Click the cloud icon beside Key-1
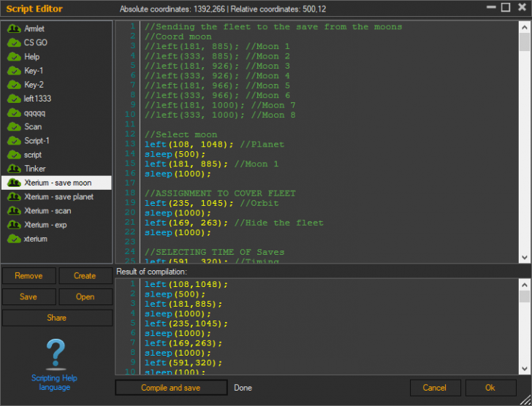Viewport: 532px width, 406px height. coord(13,71)
